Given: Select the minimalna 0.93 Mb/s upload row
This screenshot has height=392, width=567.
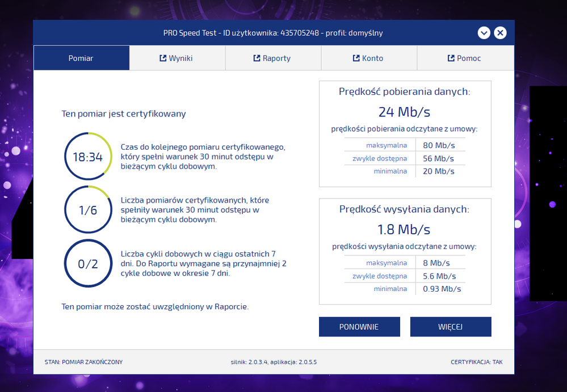Looking at the screenshot, I should tap(405, 289).
